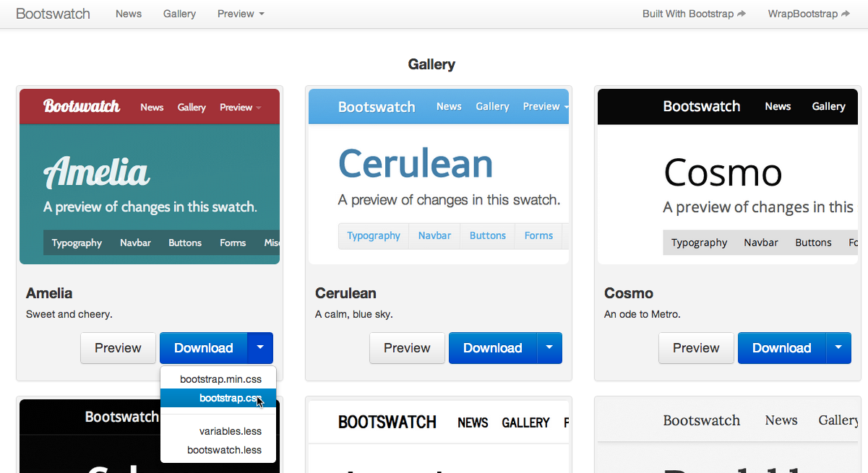Viewport: 868px width, 473px height.
Task: Open the News page in top navbar
Action: click(x=129, y=14)
